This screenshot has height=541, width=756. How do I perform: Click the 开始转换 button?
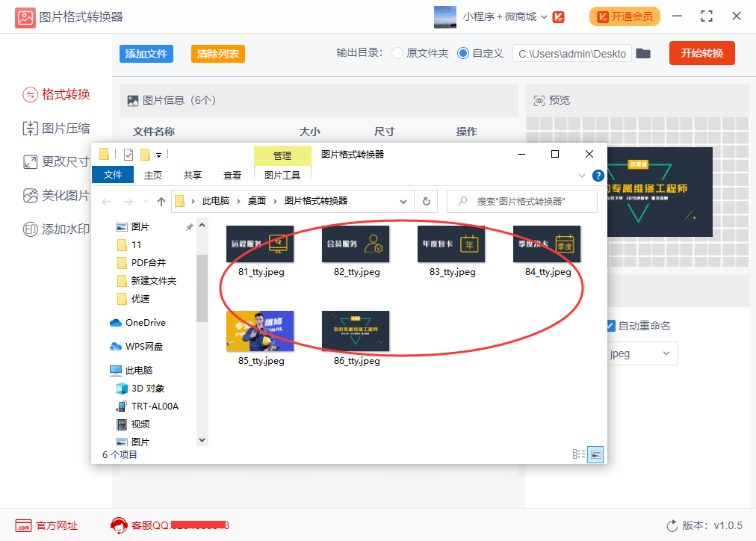[701, 53]
